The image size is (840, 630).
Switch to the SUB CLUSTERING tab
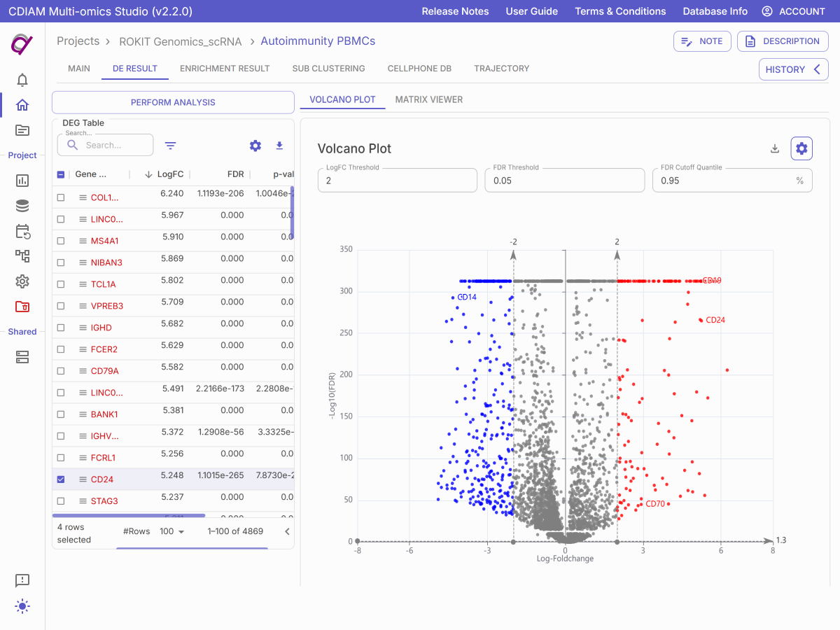point(328,69)
